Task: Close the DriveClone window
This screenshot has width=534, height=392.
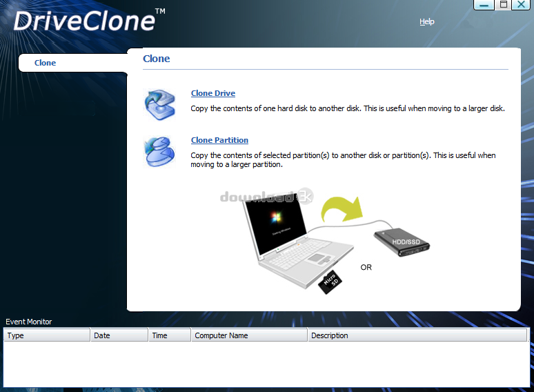Action: [x=521, y=5]
